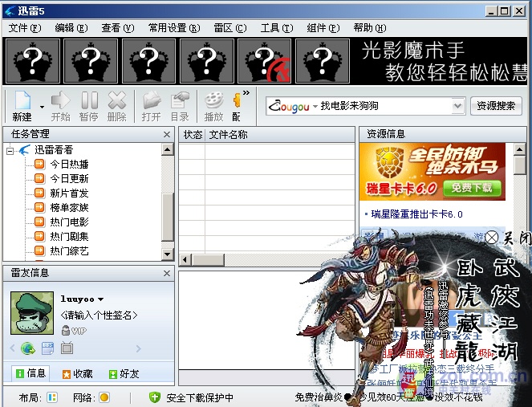Click the orange arrow icon beside 今日热播
This screenshot has width=532, height=407.
click(x=39, y=164)
